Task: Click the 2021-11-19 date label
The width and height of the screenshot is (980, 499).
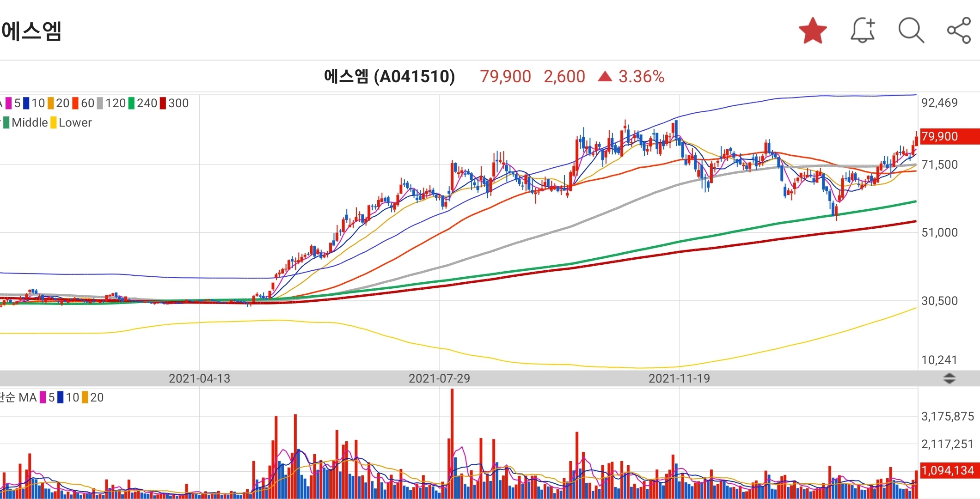Action: tap(679, 378)
